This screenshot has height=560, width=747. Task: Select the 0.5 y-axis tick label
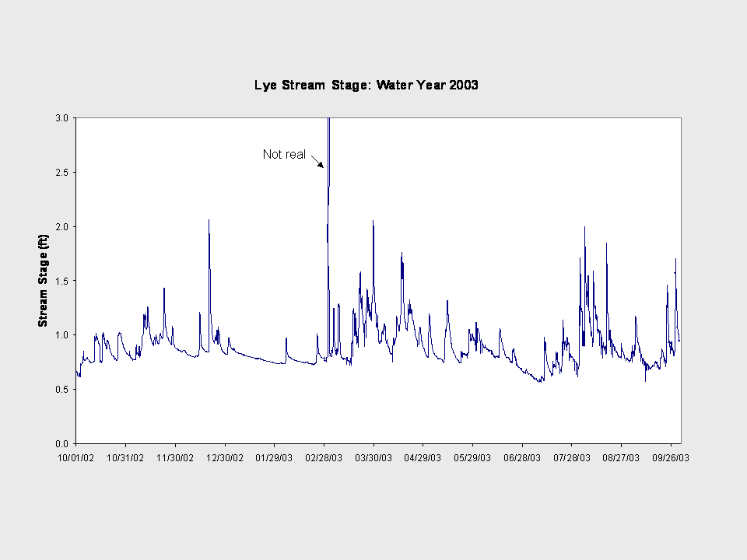click(x=62, y=390)
